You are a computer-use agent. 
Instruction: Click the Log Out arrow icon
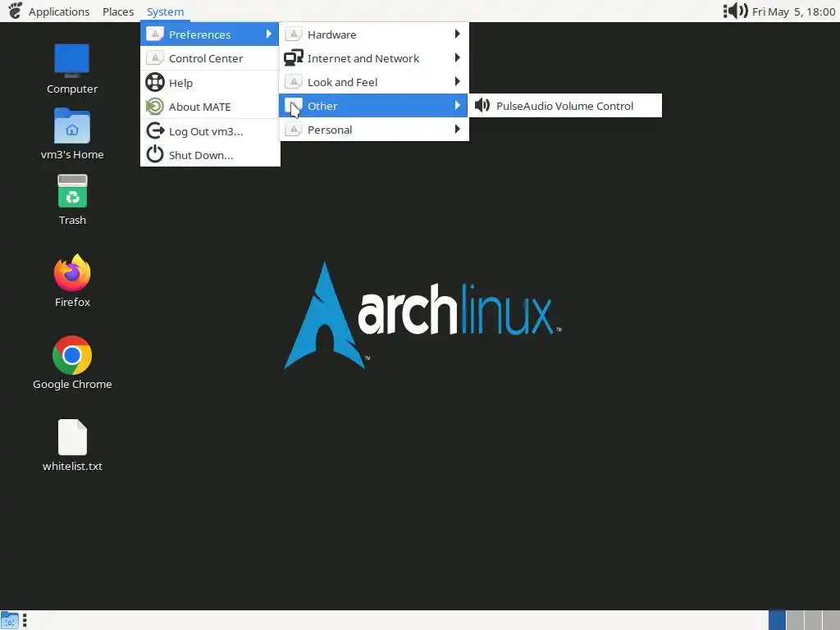155,130
